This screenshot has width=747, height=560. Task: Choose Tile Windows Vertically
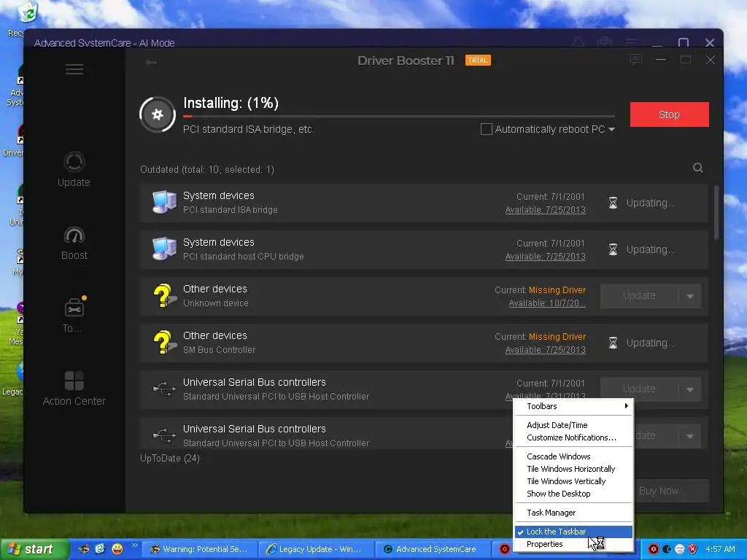click(x=573, y=481)
